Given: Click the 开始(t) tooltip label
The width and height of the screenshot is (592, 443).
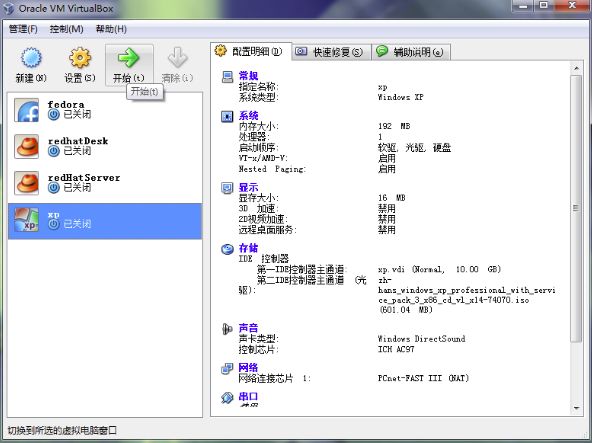Looking at the screenshot, I should click(x=145, y=92).
